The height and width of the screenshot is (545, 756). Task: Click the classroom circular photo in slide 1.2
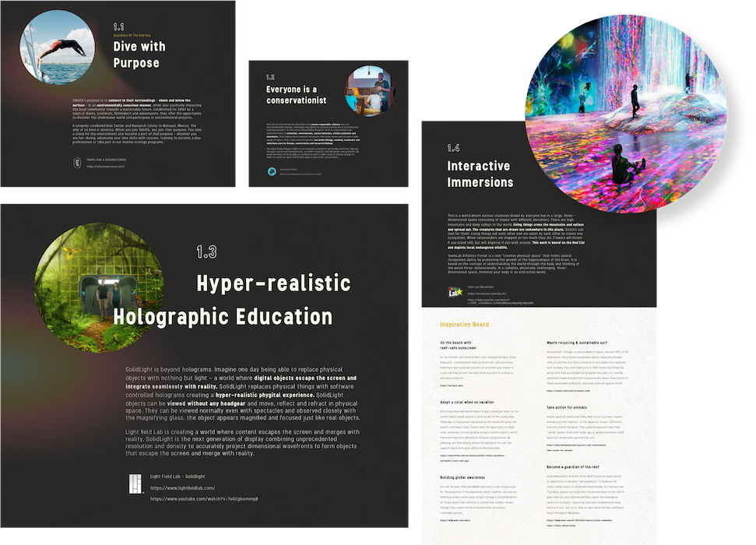tap(370, 91)
